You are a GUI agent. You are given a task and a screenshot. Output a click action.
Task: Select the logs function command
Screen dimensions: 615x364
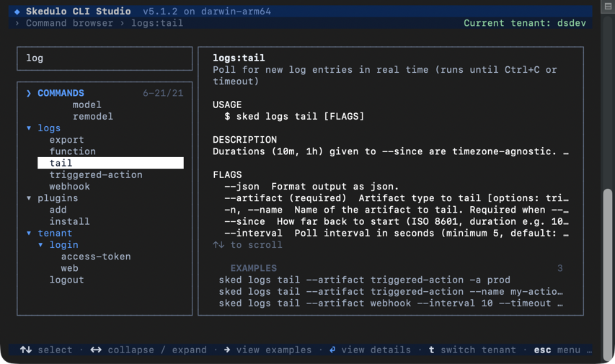click(73, 151)
